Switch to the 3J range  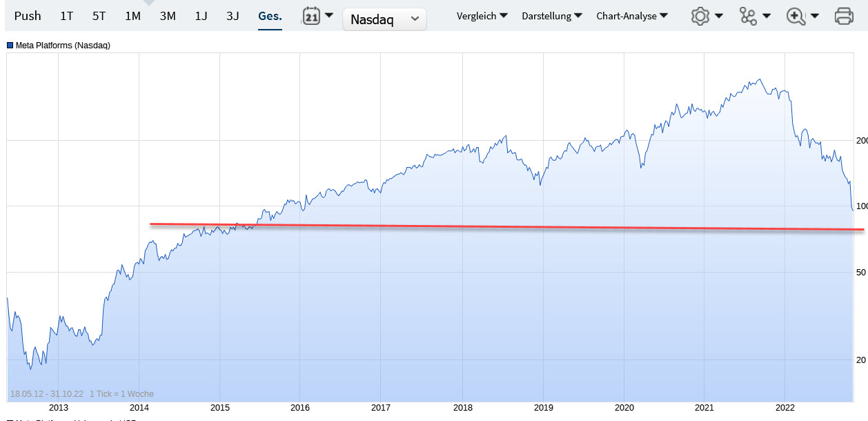[x=233, y=16]
